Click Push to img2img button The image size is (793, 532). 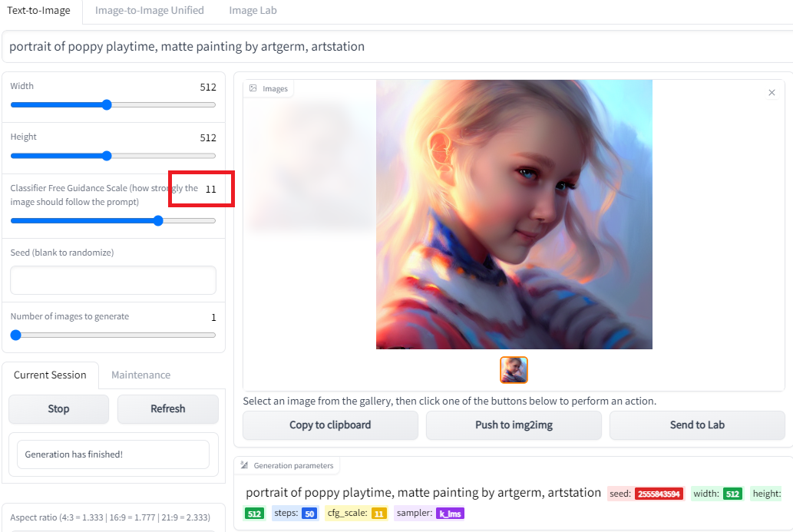click(514, 425)
